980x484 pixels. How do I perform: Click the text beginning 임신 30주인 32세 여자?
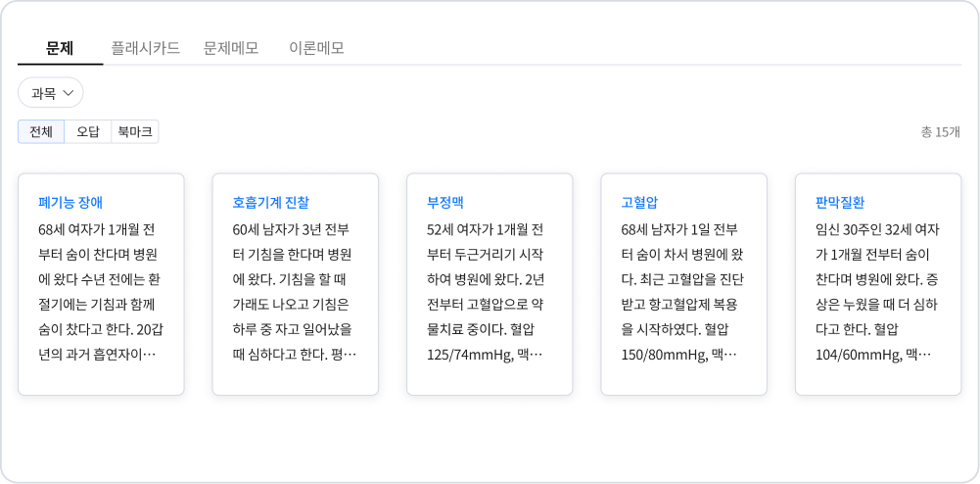tap(878, 292)
